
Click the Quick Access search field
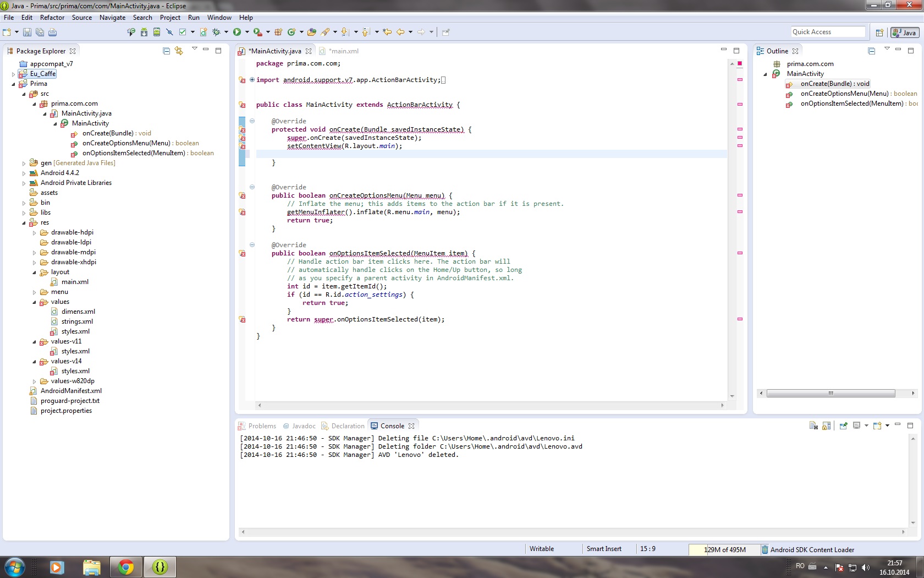click(x=828, y=32)
